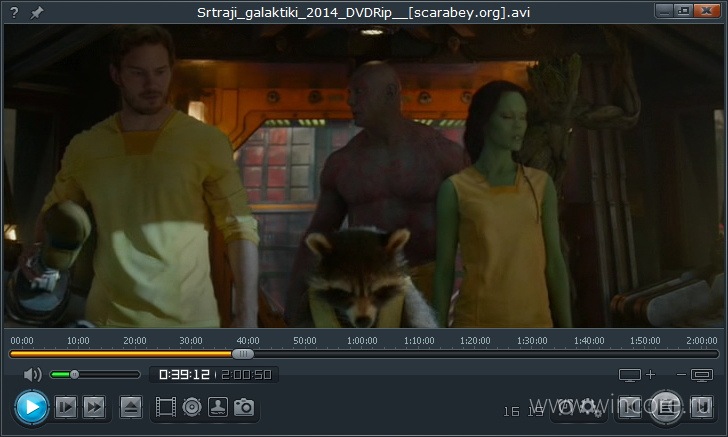
Task: Jump to 20:00 timeline marker
Action: (x=135, y=341)
